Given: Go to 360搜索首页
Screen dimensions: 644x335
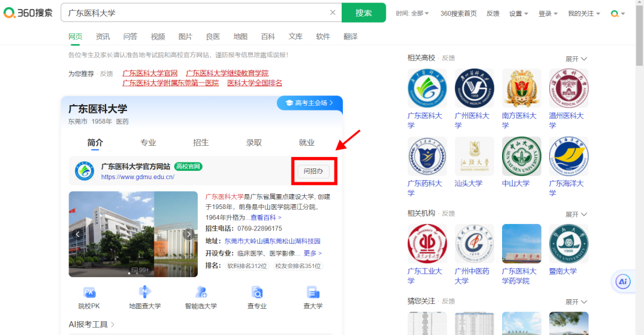Looking at the screenshot, I should (459, 14).
